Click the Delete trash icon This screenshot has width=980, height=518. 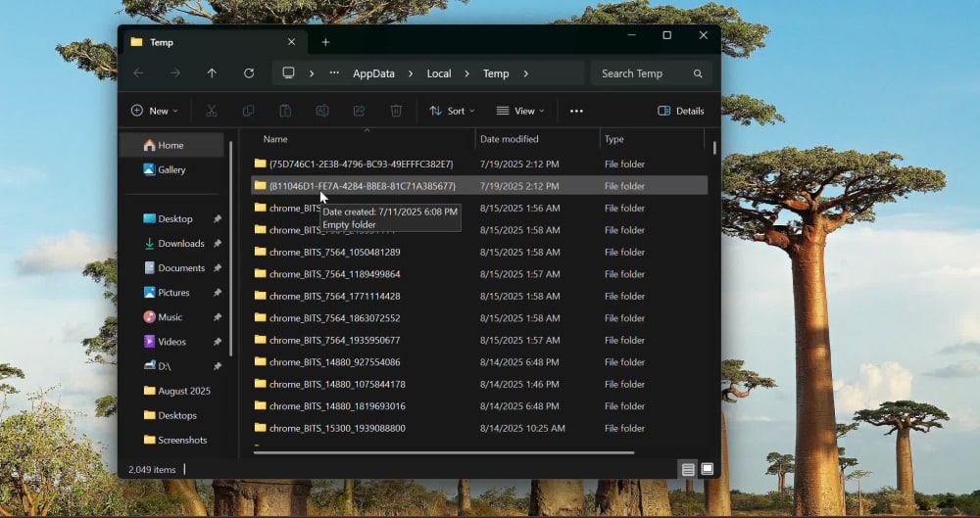pyautogui.click(x=396, y=111)
